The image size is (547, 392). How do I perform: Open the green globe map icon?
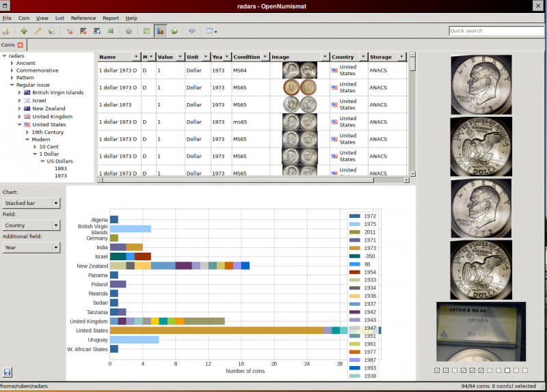(x=174, y=31)
